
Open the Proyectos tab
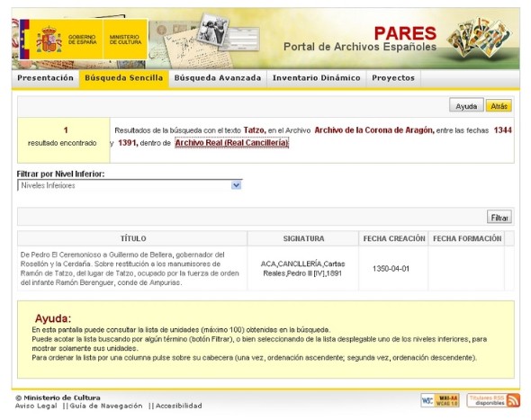[393, 78]
